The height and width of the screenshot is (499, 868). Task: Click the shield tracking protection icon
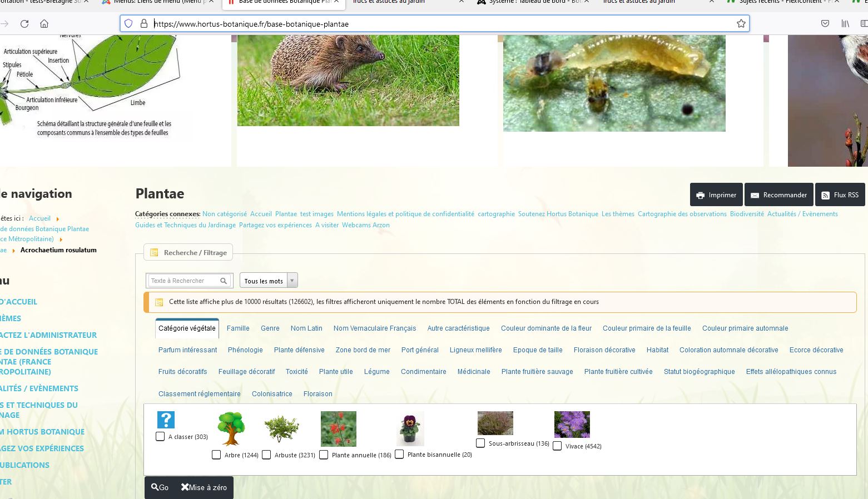coord(128,23)
